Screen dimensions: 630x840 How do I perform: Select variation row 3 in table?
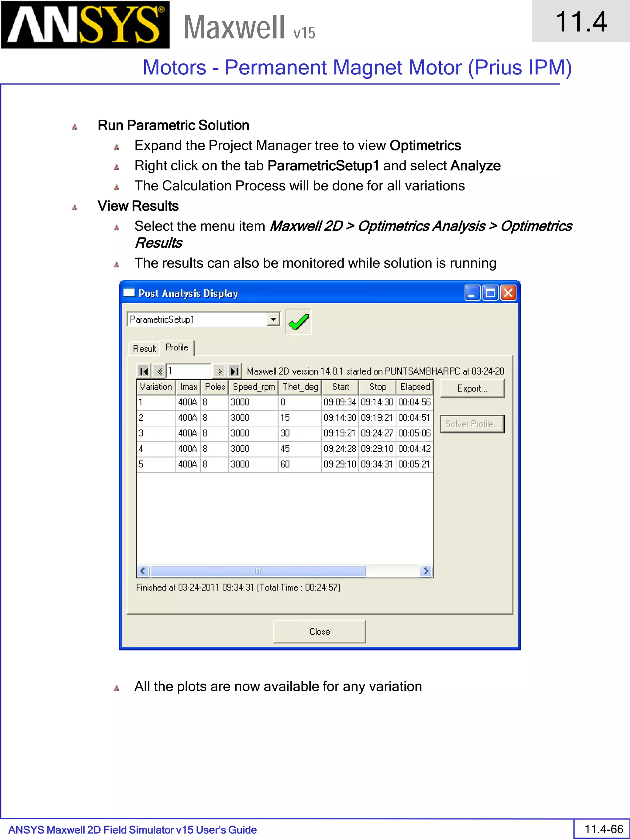285,433
